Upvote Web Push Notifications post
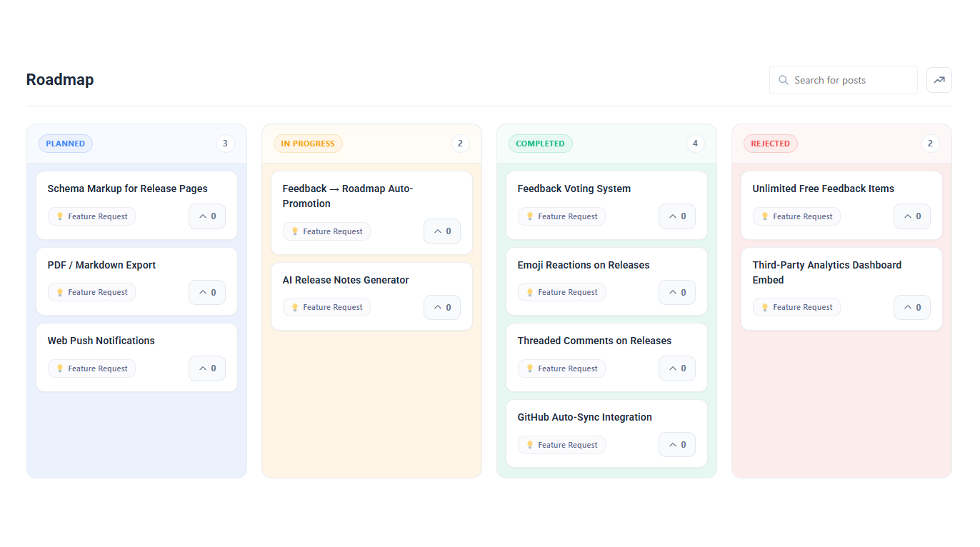 (x=207, y=368)
